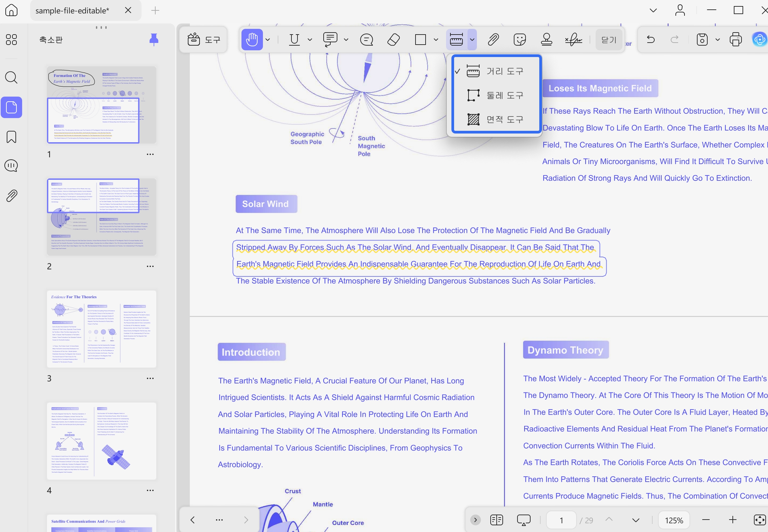Open the search panel in sidebar
768x532 pixels.
coord(11,77)
